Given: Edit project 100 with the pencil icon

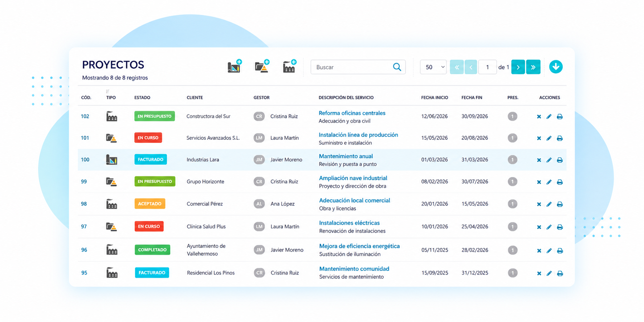Looking at the screenshot, I should click(x=549, y=160).
